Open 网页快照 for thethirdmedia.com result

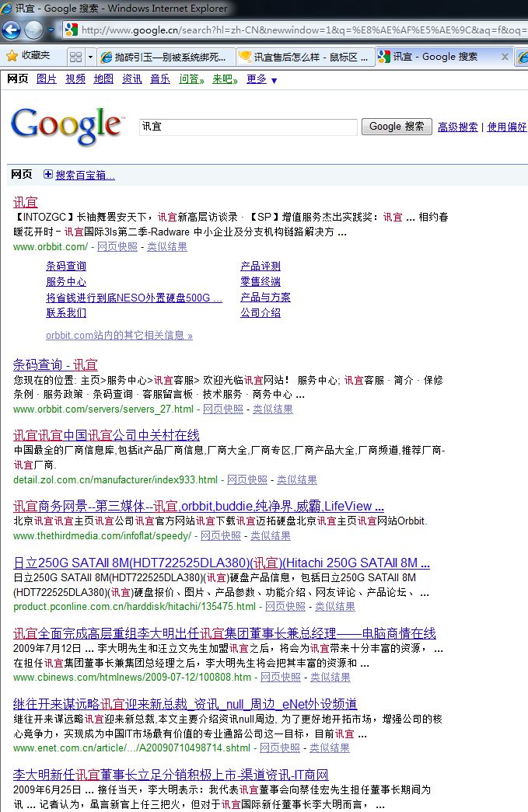pos(221,536)
